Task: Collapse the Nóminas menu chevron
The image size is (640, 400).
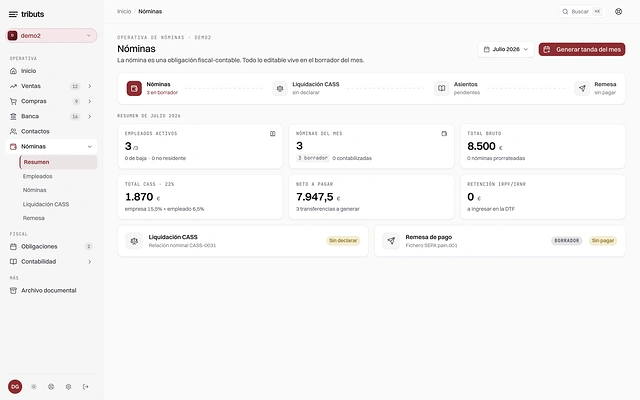Action: pos(89,147)
